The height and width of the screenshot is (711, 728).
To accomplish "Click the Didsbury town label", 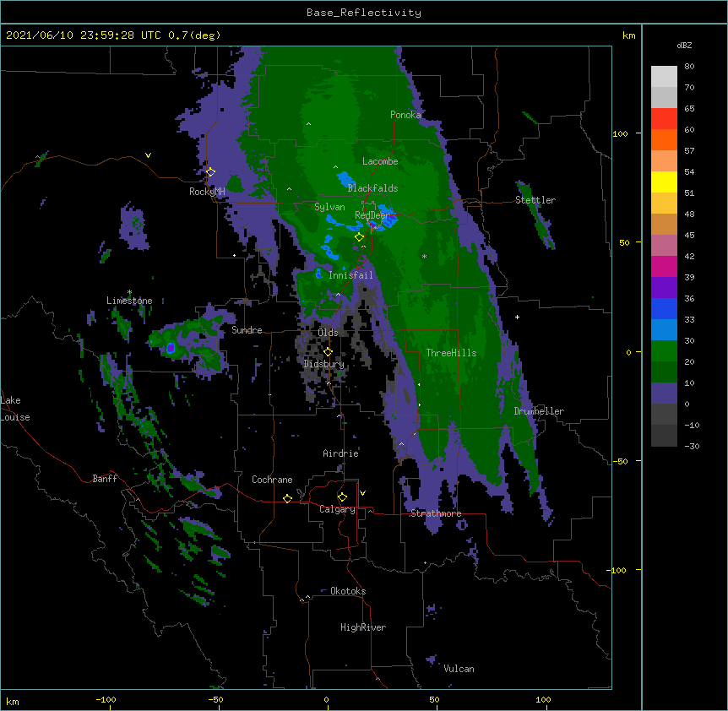I will (324, 364).
